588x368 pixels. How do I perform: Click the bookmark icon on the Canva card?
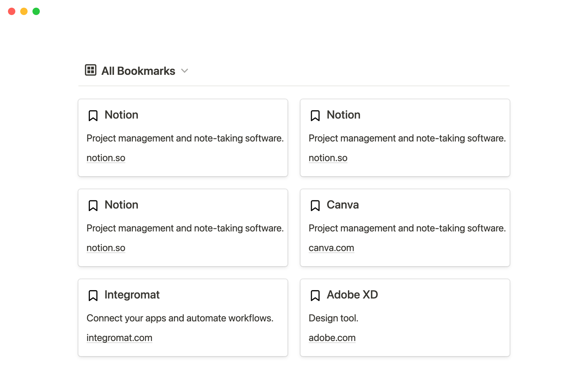[315, 205]
